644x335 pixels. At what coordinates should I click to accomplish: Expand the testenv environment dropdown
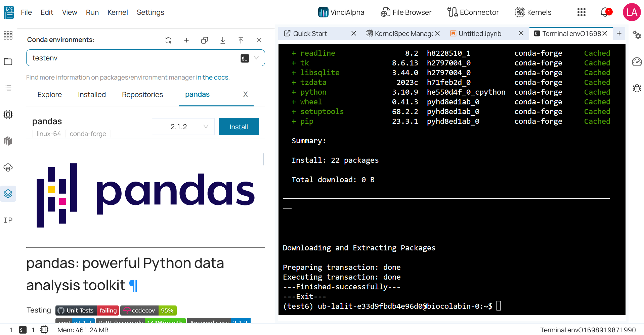[256, 58]
